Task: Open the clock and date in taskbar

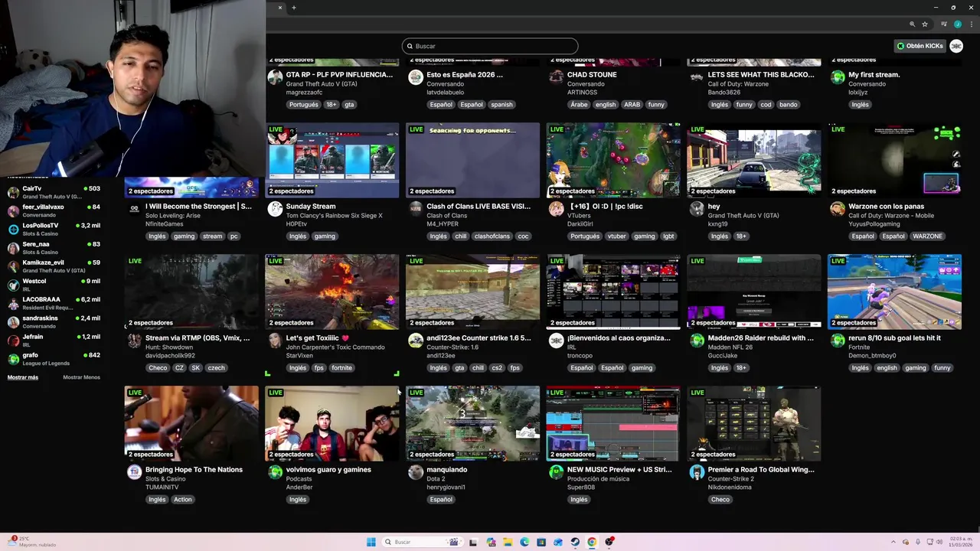Action: tap(960, 542)
